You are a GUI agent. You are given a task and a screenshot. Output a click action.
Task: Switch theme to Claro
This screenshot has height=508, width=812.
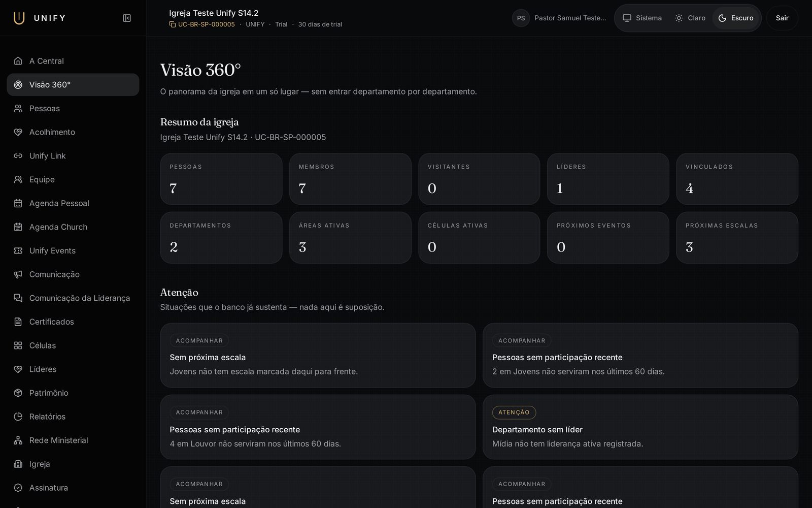click(690, 18)
